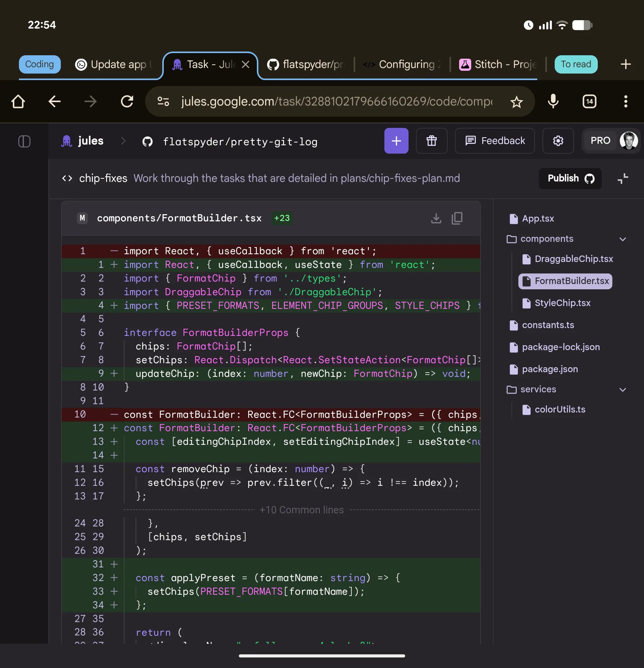Copy the diff using the copy icon

[457, 219]
